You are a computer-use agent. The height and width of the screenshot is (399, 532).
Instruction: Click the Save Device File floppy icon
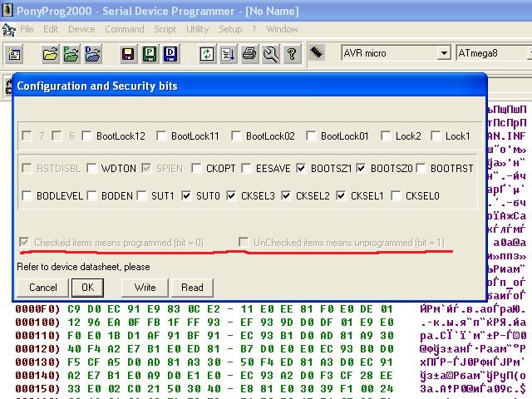click(x=128, y=54)
